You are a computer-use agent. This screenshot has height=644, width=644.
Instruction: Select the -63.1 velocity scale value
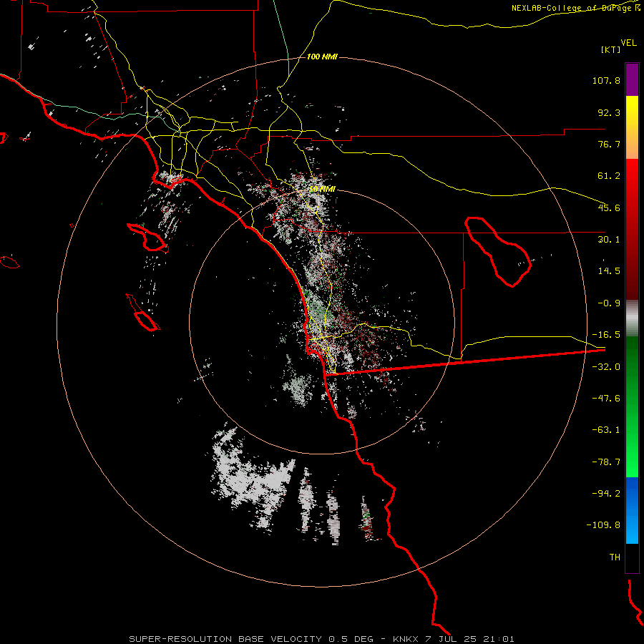coord(606,430)
